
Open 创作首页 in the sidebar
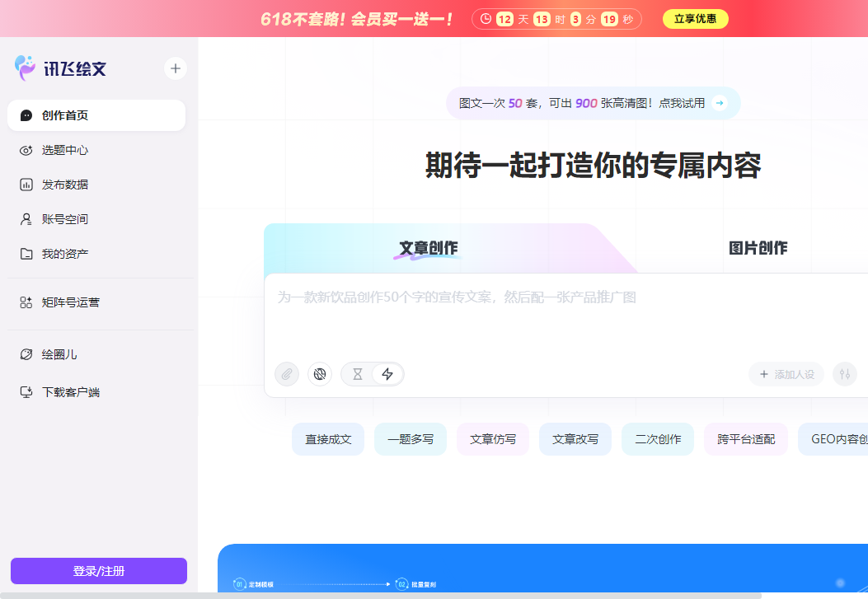(96, 115)
